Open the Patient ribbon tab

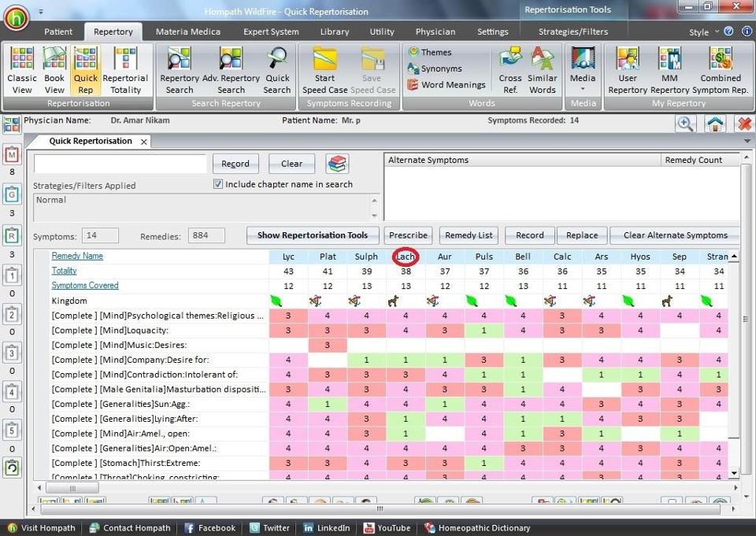(x=58, y=31)
